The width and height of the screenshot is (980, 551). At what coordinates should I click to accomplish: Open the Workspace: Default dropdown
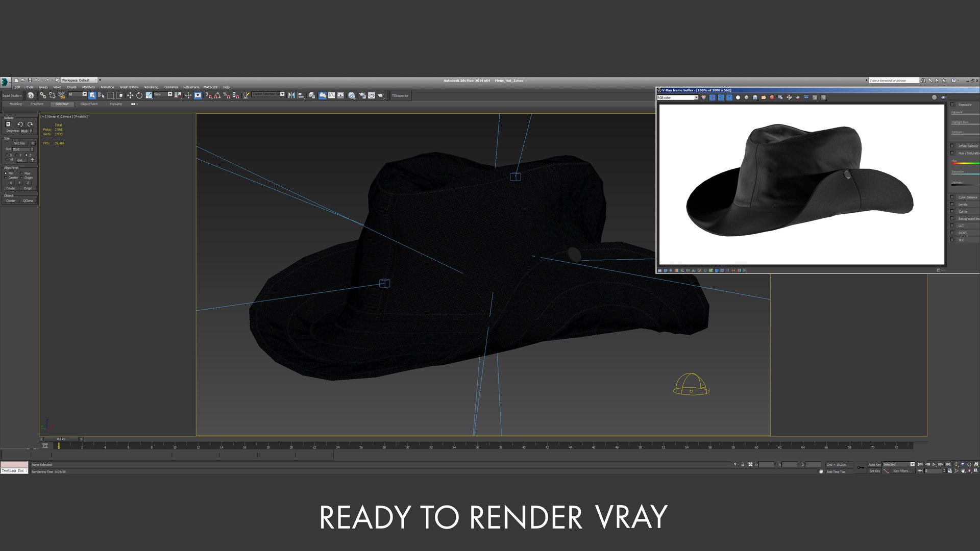(x=79, y=80)
